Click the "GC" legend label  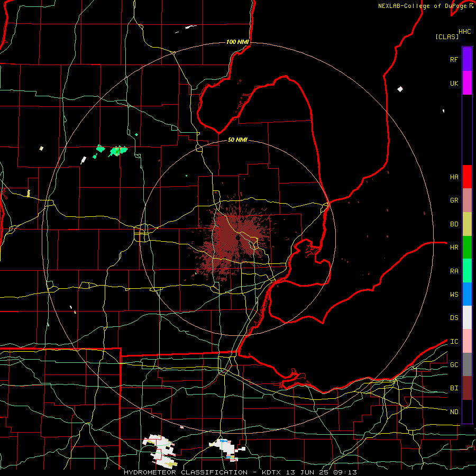[454, 365]
